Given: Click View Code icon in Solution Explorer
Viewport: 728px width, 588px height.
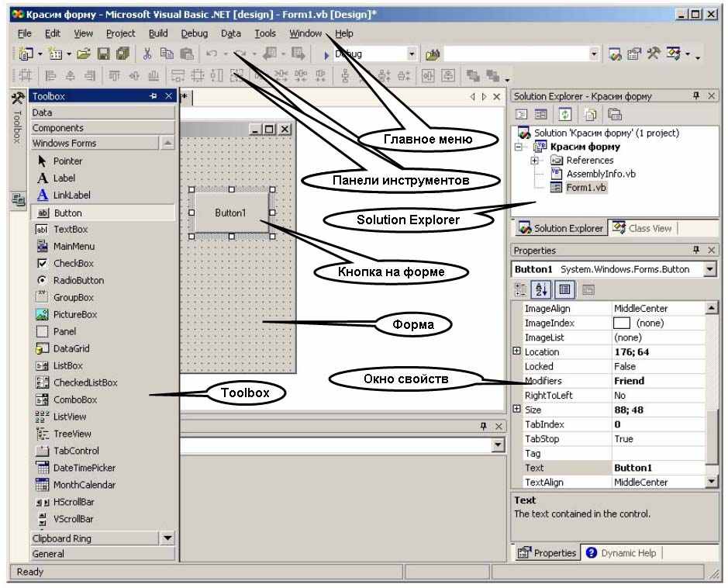Looking at the screenshot, I should 522,114.
